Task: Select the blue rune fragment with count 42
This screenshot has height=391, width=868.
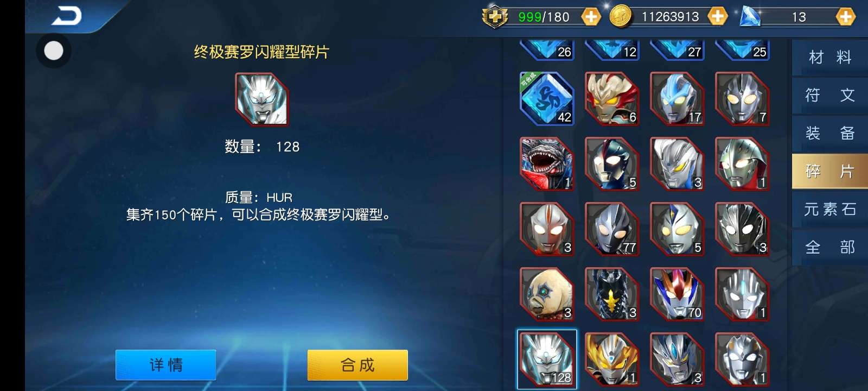Action: 547,99
